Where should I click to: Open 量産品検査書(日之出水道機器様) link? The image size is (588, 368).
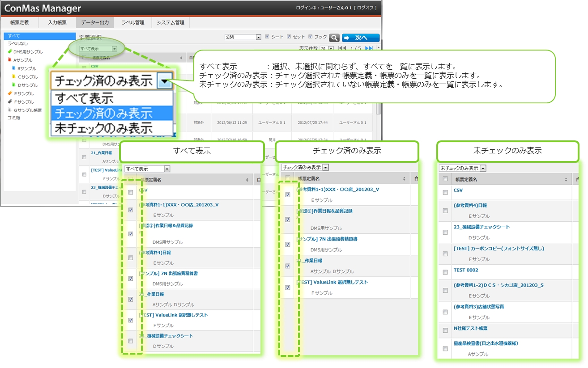pos(486,344)
